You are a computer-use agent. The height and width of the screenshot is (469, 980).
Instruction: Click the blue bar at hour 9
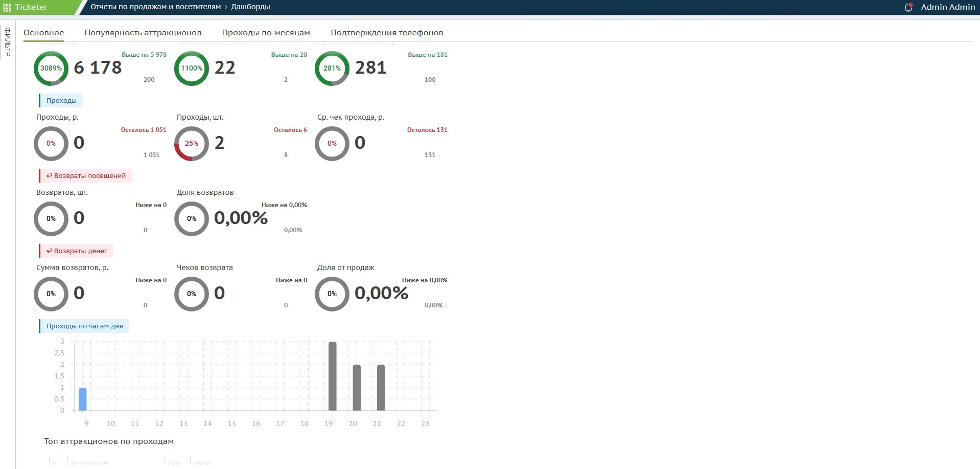point(82,399)
